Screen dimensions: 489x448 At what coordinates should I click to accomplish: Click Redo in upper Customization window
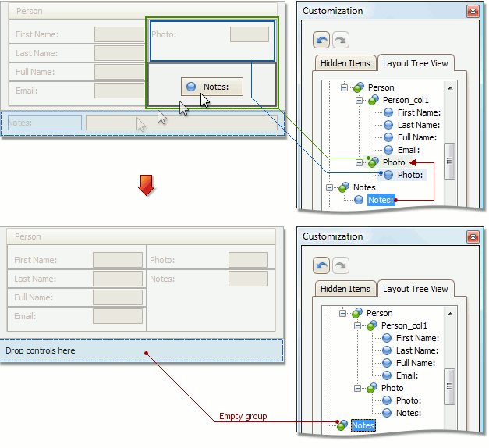pyautogui.click(x=341, y=40)
